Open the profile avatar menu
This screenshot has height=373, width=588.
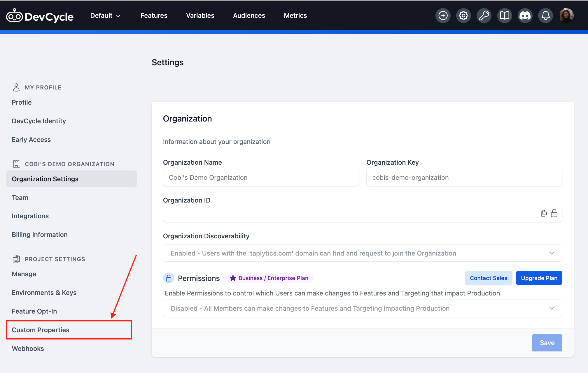pos(566,15)
